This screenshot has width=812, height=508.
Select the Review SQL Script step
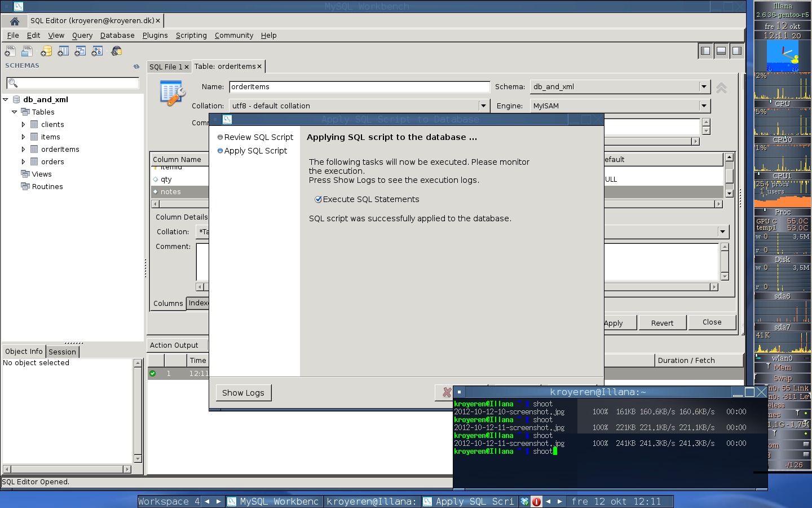258,137
